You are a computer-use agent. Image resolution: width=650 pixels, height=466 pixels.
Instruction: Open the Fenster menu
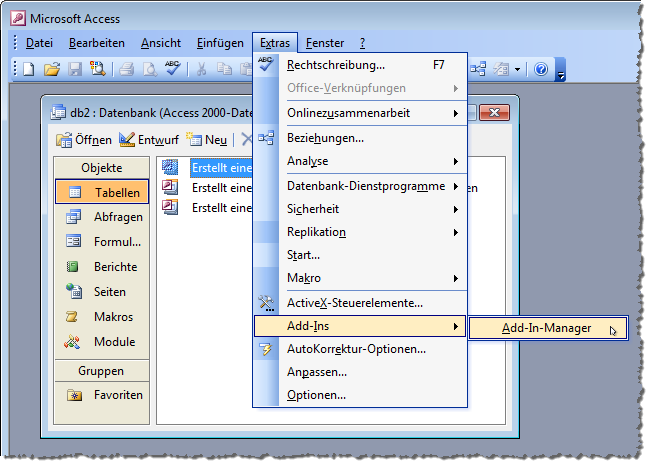325,43
